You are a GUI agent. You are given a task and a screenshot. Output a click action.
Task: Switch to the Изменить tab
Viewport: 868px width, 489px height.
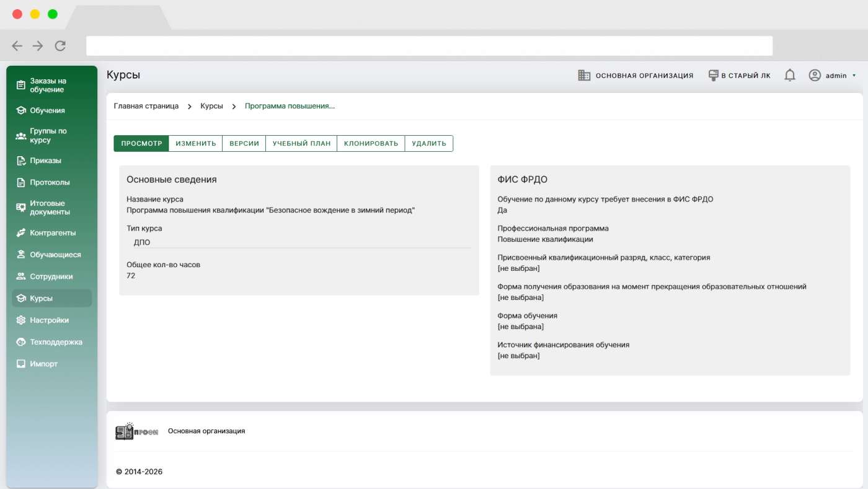195,143
